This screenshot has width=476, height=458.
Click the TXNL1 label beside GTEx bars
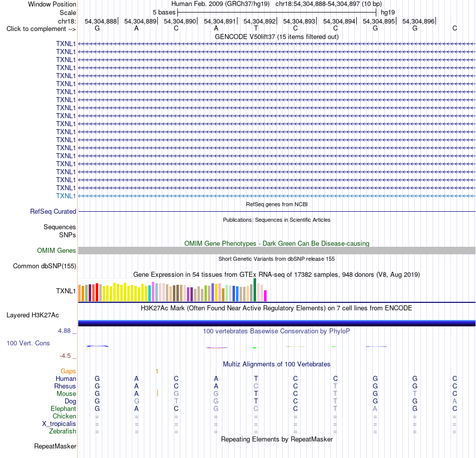click(66, 291)
